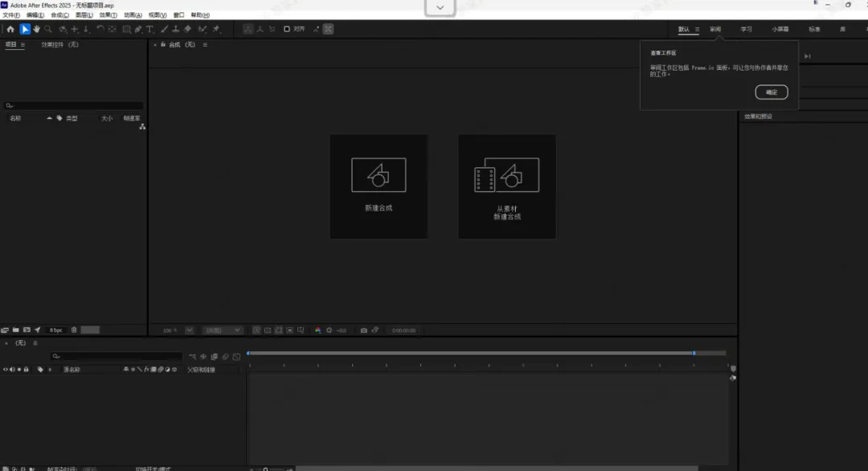
Task: Select the Puppet Pin tool
Action: 215,29
